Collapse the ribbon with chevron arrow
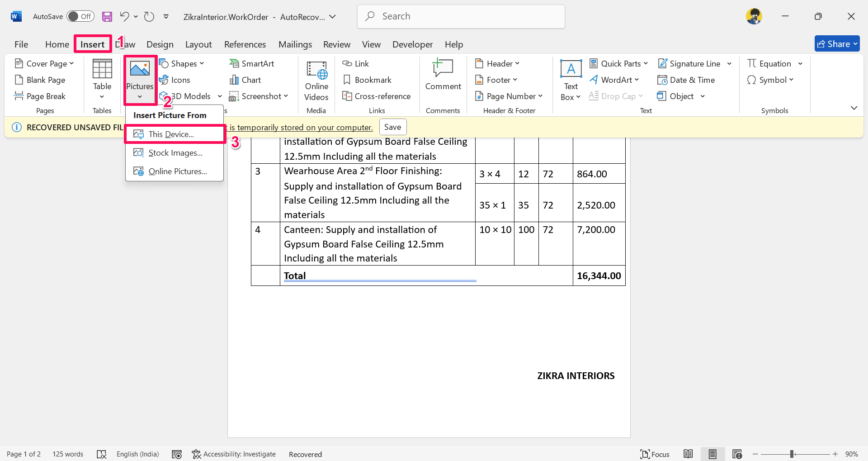 pos(854,108)
